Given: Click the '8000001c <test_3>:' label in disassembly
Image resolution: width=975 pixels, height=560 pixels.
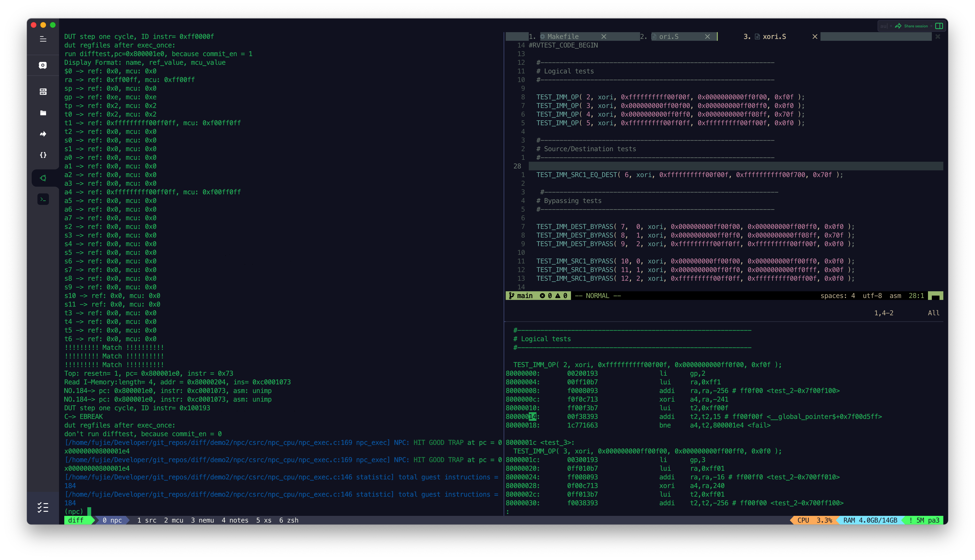Looking at the screenshot, I should [x=540, y=443].
